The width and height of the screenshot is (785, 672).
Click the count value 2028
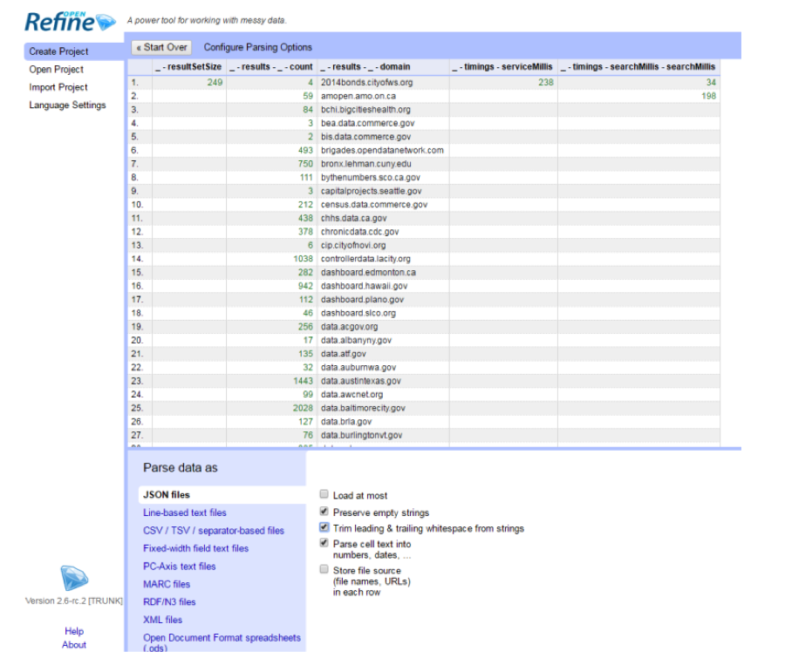click(x=303, y=408)
